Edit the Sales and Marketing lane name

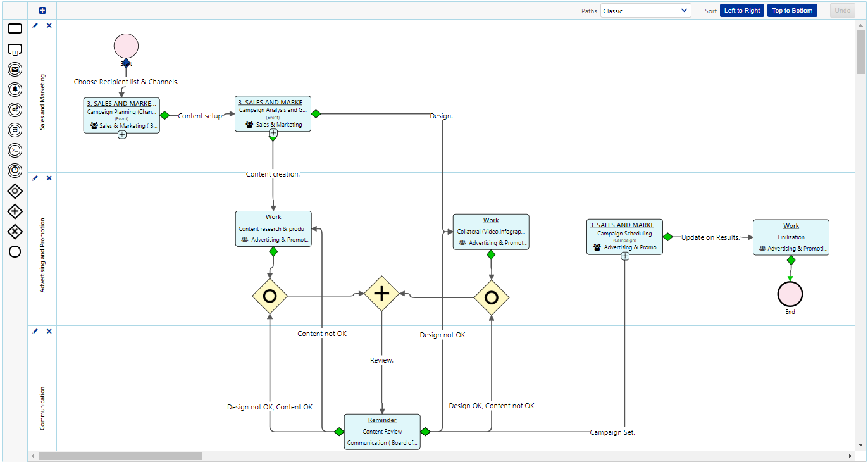click(35, 25)
